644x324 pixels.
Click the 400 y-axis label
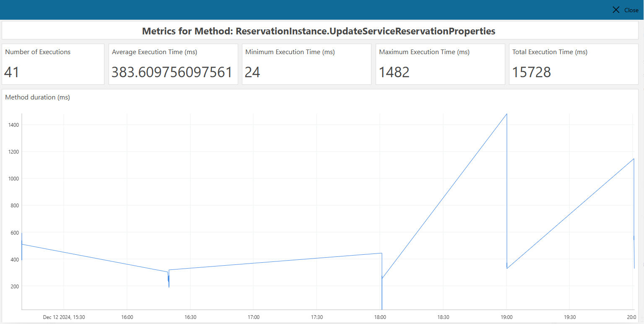[x=14, y=259]
